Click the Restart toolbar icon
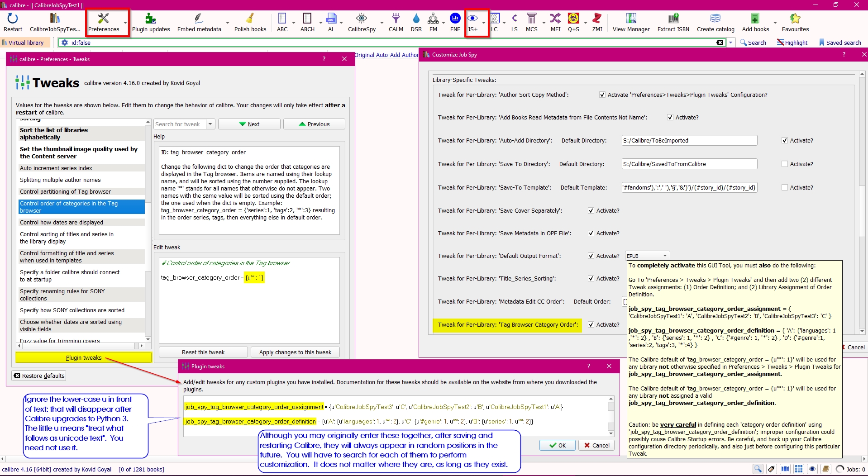 [13, 23]
